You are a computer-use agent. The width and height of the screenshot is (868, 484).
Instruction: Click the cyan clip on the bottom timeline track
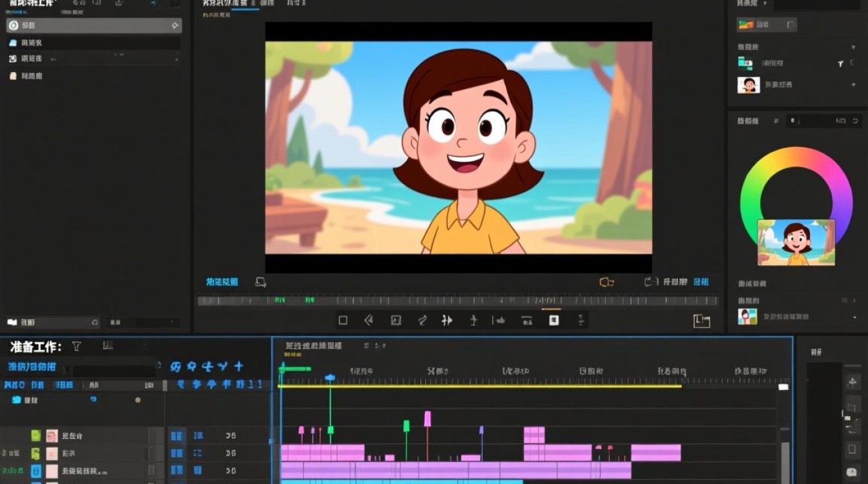coord(402,481)
